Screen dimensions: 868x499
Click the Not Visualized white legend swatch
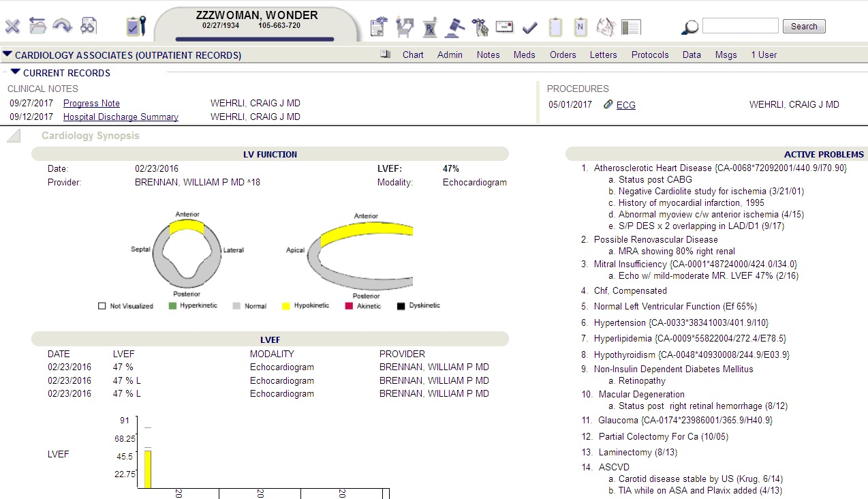pos(102,306)
